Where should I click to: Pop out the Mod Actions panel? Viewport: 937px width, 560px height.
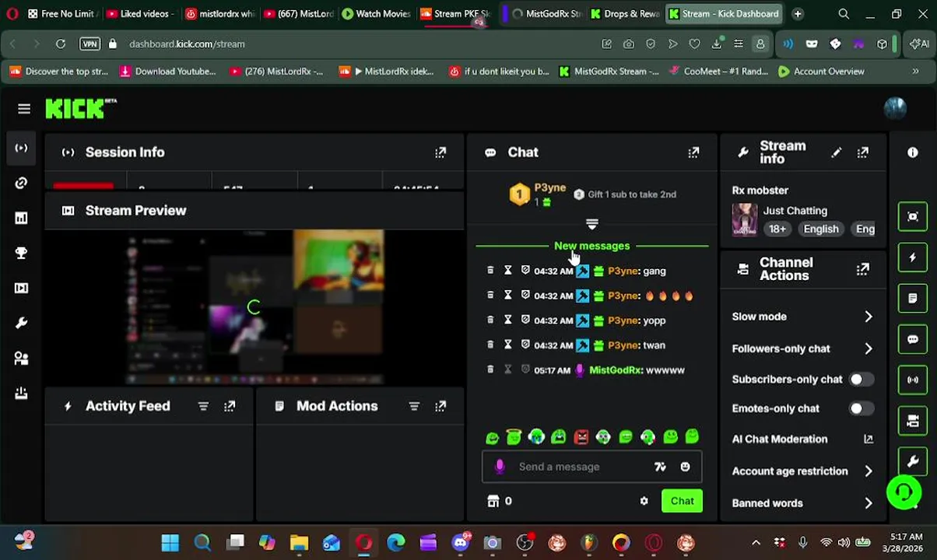pos(440,406)
